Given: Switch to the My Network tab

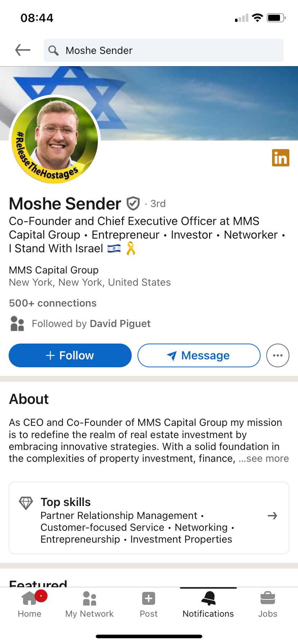Looking at the screenshot, I should (89, 604).
